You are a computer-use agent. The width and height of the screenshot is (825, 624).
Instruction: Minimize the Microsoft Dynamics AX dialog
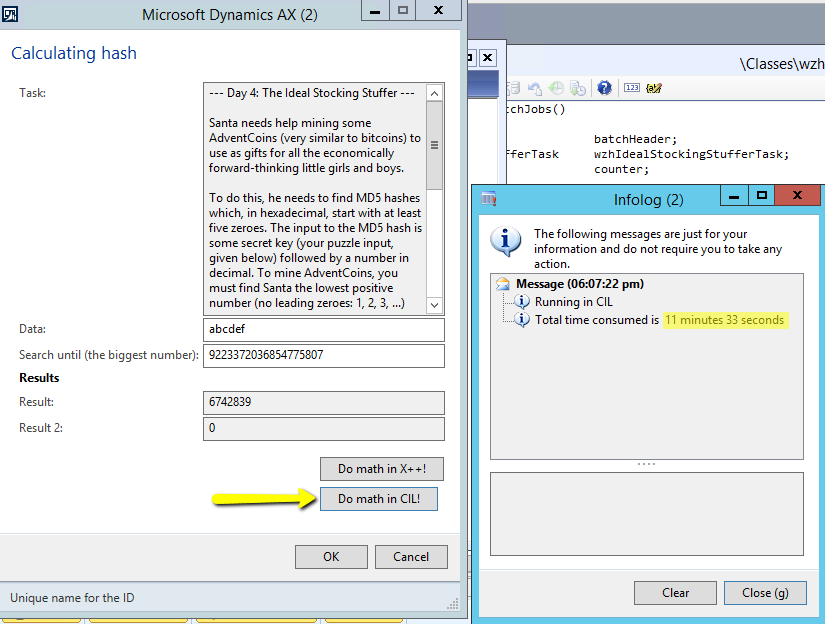[375, 11]
